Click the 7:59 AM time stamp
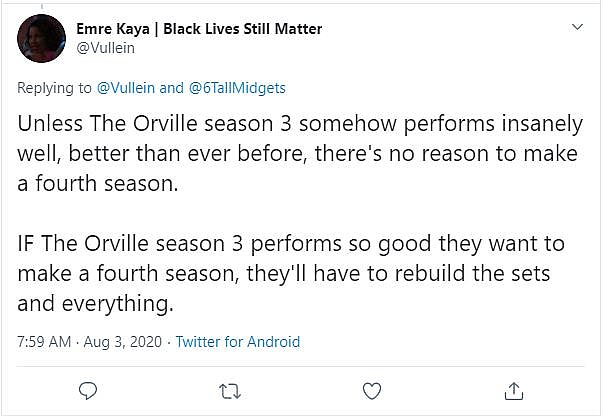This screenshot has height=416, width=605. (x=44, y=341)
